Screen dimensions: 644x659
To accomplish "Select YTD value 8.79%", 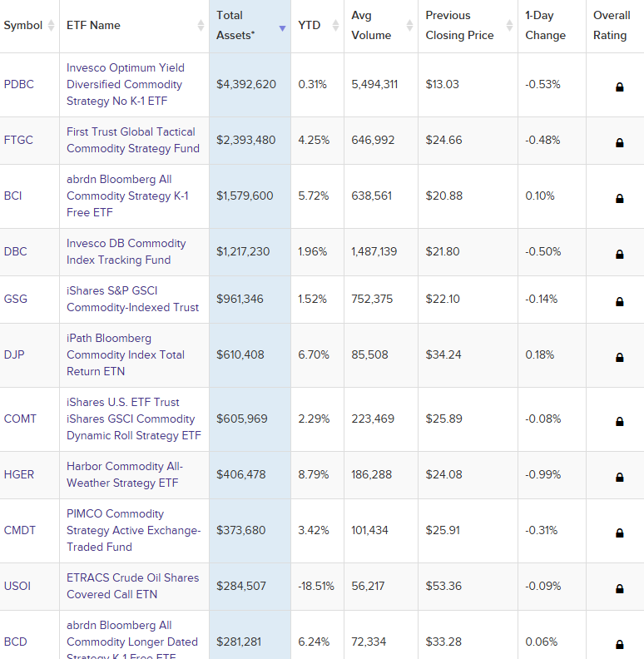I will pos(314,474).
